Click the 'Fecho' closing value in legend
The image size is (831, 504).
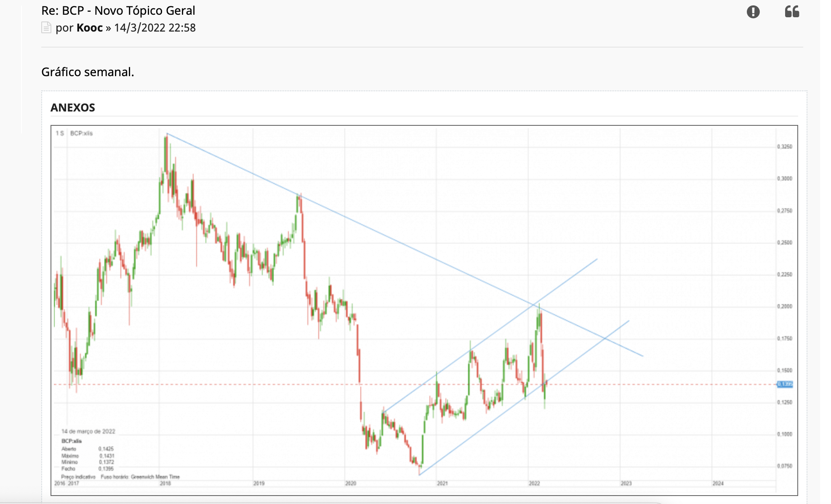[106, 469]
